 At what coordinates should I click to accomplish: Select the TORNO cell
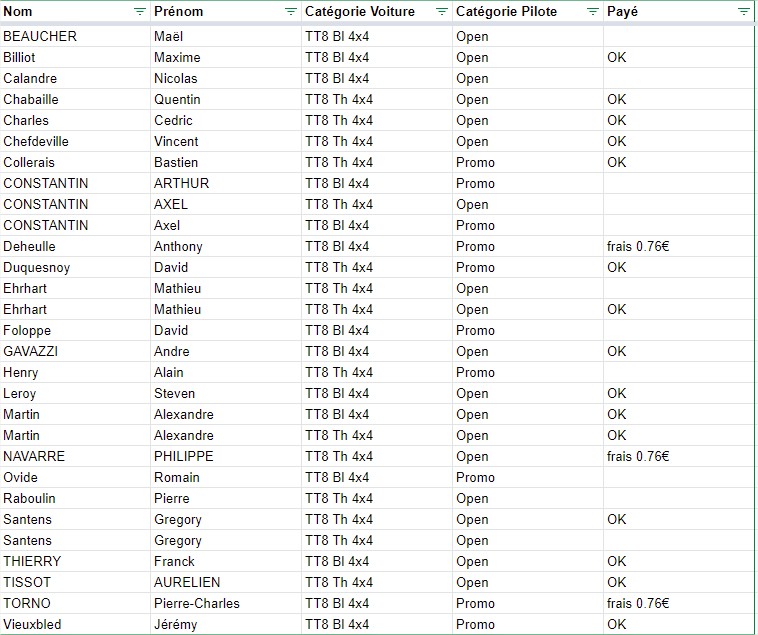click(75, 604)
